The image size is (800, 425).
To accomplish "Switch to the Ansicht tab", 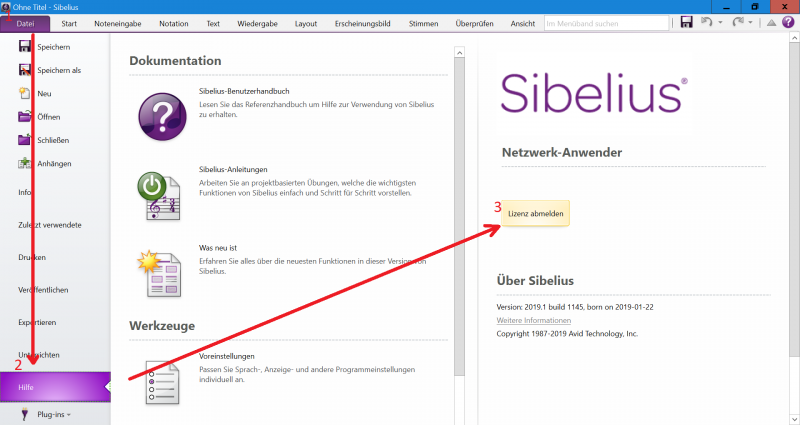I will pos(523,23).
